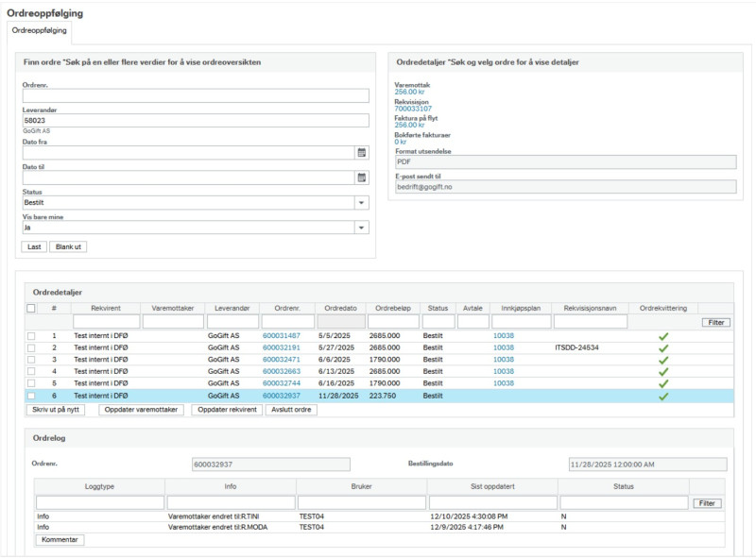Open Innkjøpsplan link 10038 in row 1
Image resolution: width=756 pixels, height=558 pixels.
pyautogui.click(x=504, y=336)
